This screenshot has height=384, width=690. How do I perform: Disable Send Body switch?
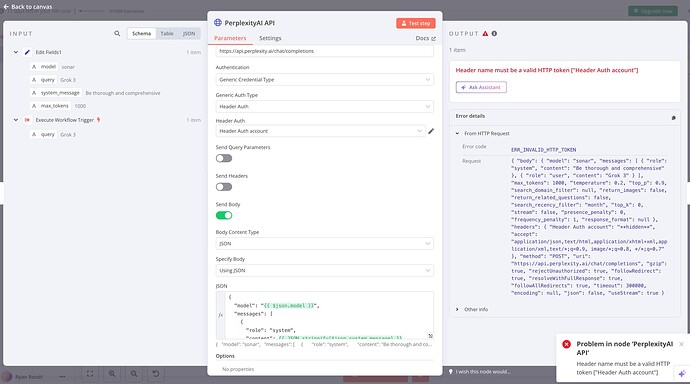224,215
